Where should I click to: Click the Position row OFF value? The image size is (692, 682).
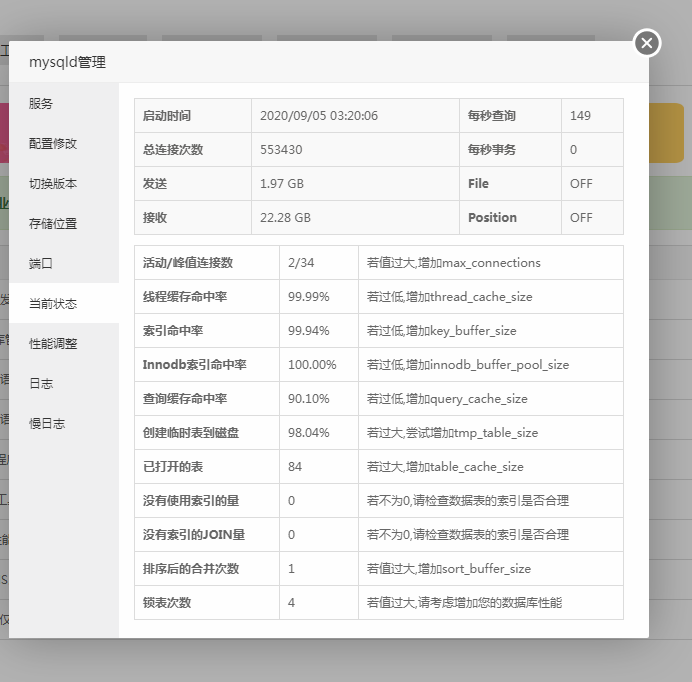click(581, 218)
